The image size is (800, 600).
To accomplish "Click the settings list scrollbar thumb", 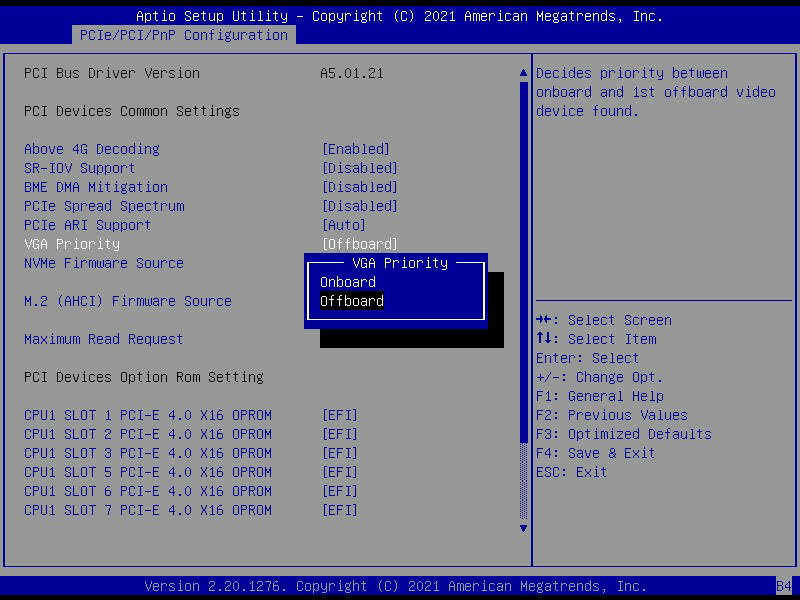I will tap(523, 262).
